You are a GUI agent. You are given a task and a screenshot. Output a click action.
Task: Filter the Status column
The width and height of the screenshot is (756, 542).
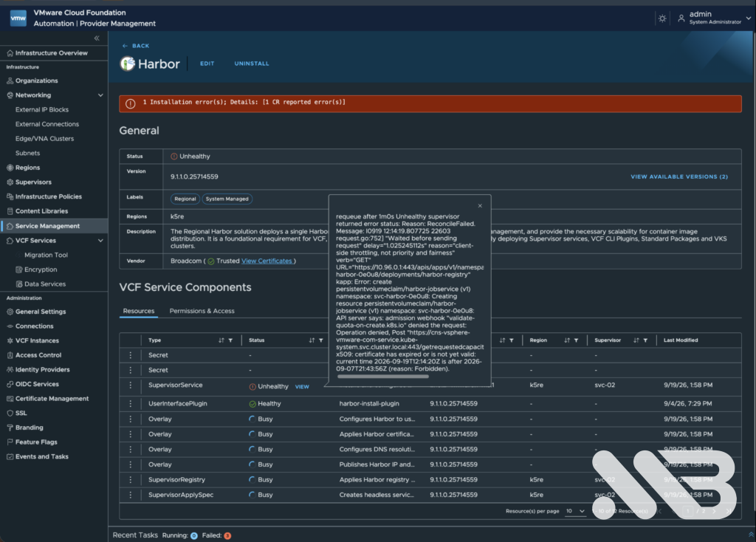click(x=321, y=340)
